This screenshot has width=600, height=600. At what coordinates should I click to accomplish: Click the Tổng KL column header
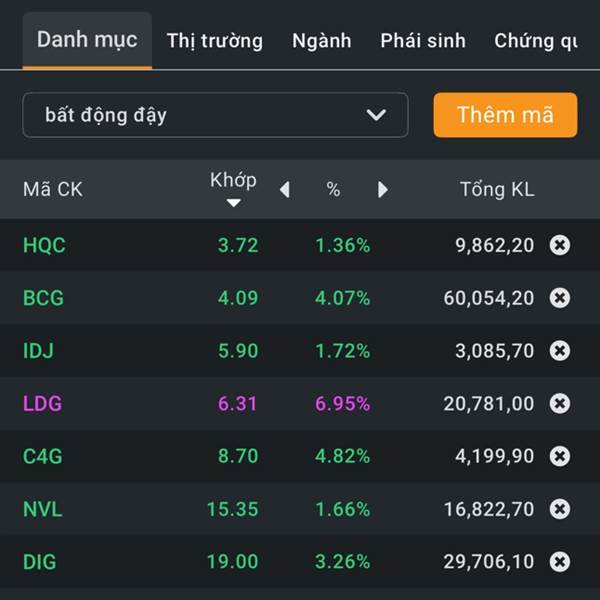tap(497, 189)
